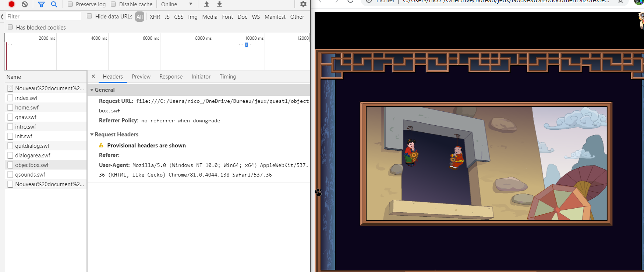Click file icon beside index.swf
The height and width of the screenshot is (272, 644).
pos(10,98)
